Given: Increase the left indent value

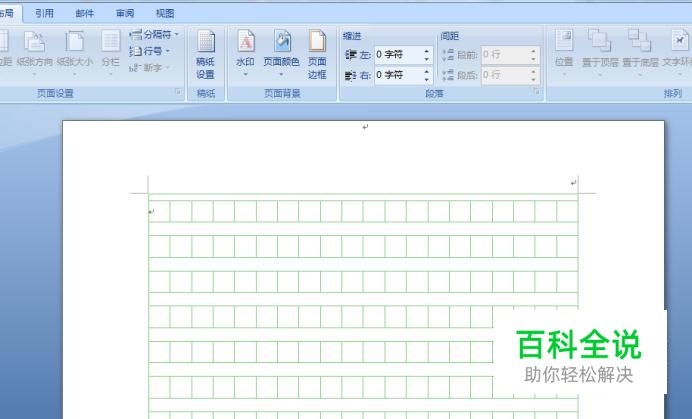Looking at the screenshot, I should pos(427,51).
